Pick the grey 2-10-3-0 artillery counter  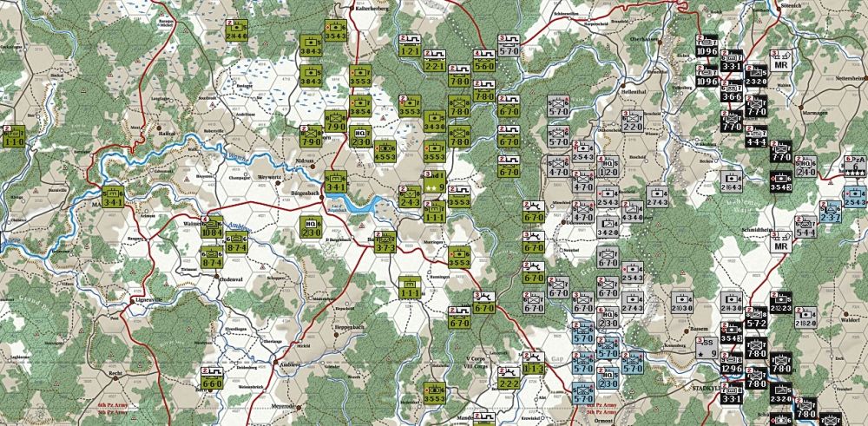click(x=682, y=302)
